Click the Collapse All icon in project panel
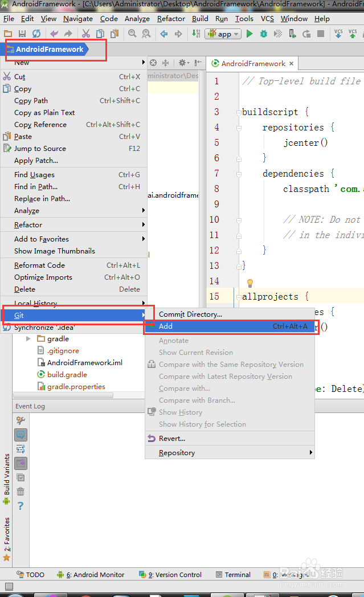 point(165,63)
